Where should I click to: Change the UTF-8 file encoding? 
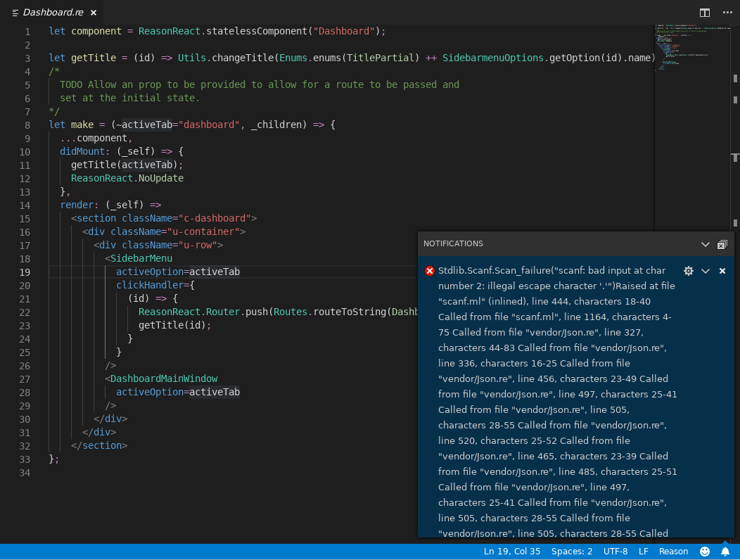click(615, 552)
